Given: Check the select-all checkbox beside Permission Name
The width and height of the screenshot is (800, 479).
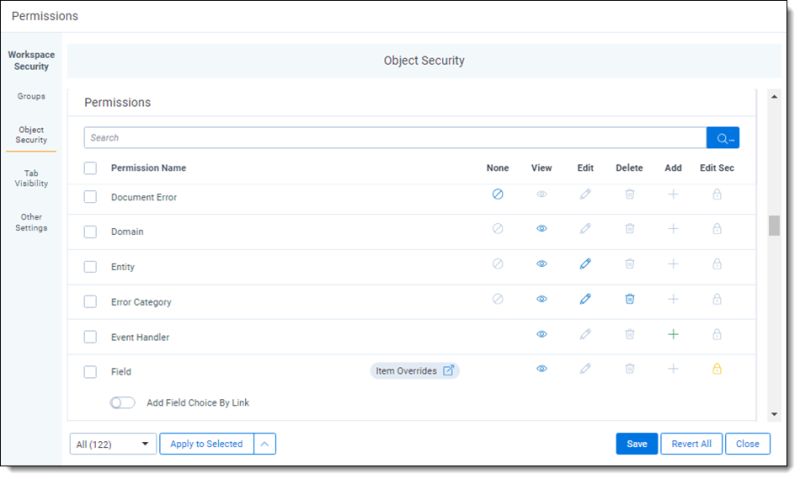Looking at the screenshot, I should (x=90, y=168).
